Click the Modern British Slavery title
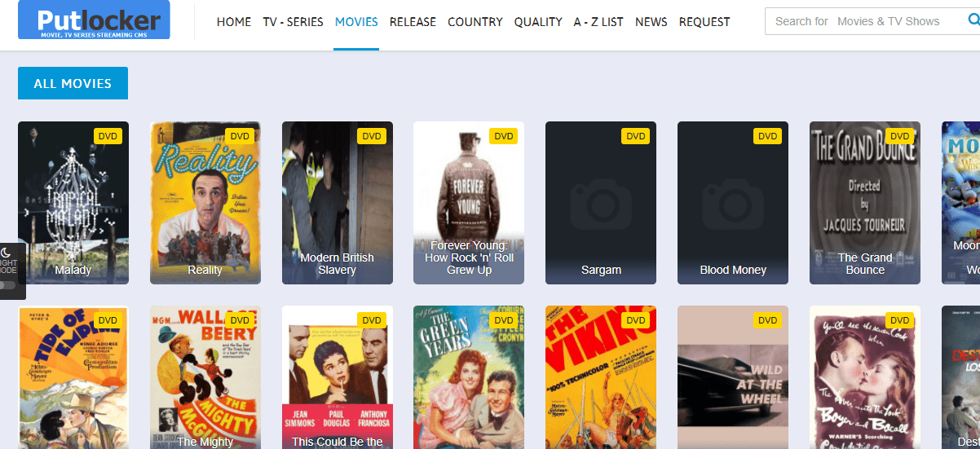980x449 pixels. [x=338, y=263]
